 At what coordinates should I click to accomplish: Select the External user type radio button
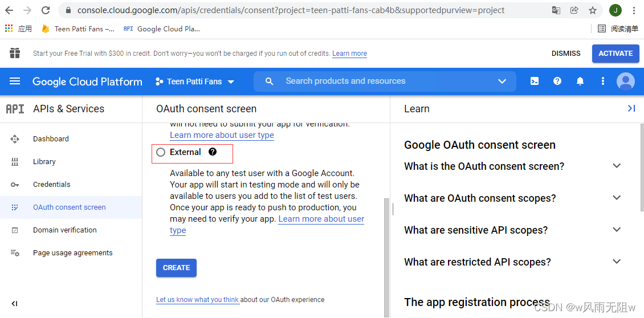(161, 152)
